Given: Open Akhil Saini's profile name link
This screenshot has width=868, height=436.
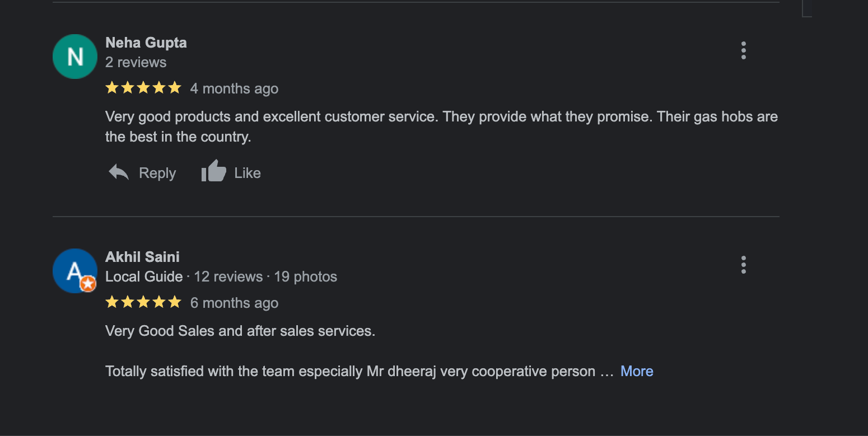Looking at the screenshot, I should click(x=142, y=257).
